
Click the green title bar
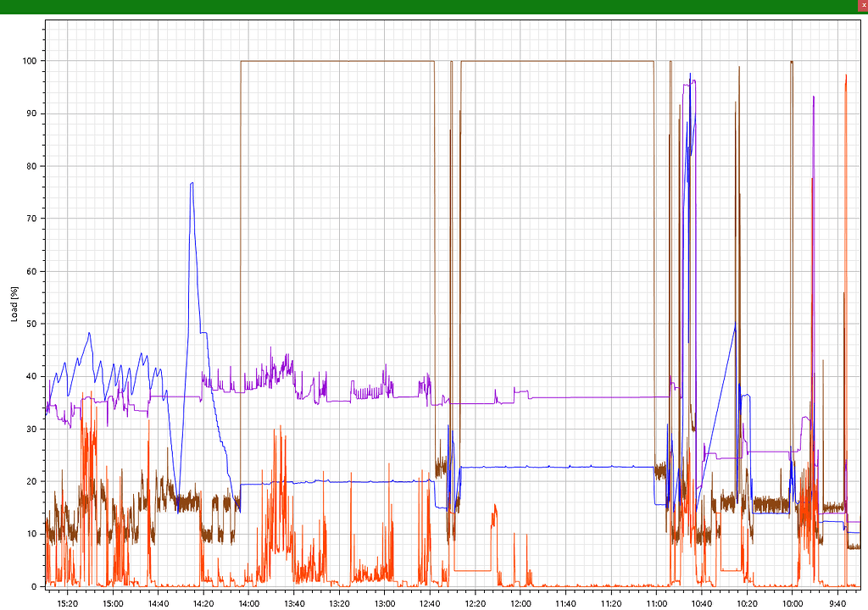pyautogui.click(x=424, y=6)
